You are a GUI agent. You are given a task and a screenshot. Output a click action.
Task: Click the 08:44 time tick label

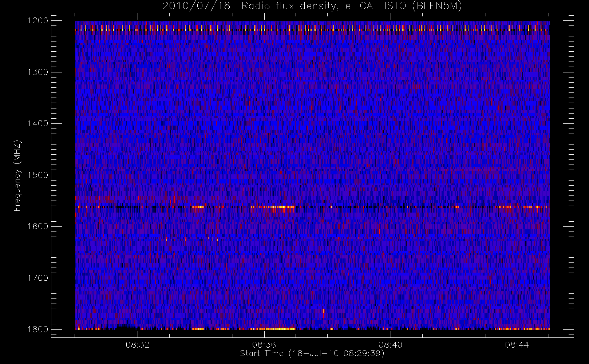click(517, 345)
